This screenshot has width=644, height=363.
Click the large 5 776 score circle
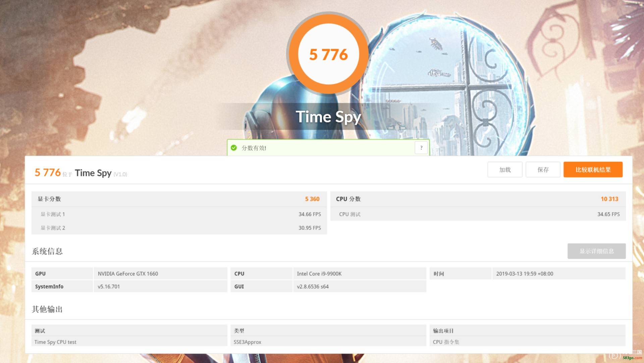coord(328,54)
